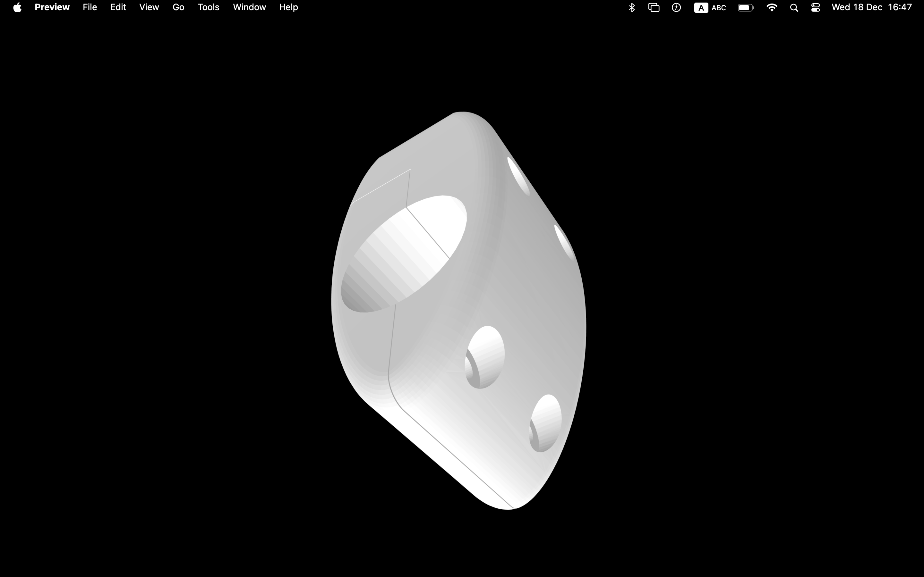
Task: Open the Go menu
Action: coord(178,7)
